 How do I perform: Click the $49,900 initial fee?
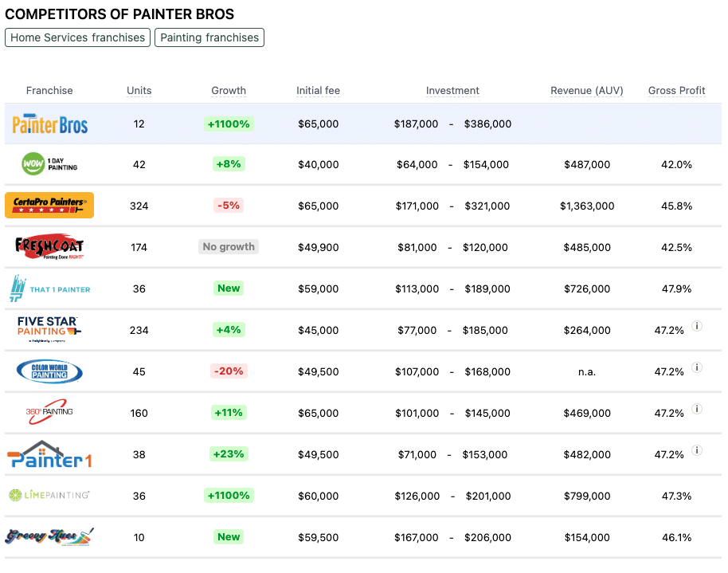click(x=318, y=247)
